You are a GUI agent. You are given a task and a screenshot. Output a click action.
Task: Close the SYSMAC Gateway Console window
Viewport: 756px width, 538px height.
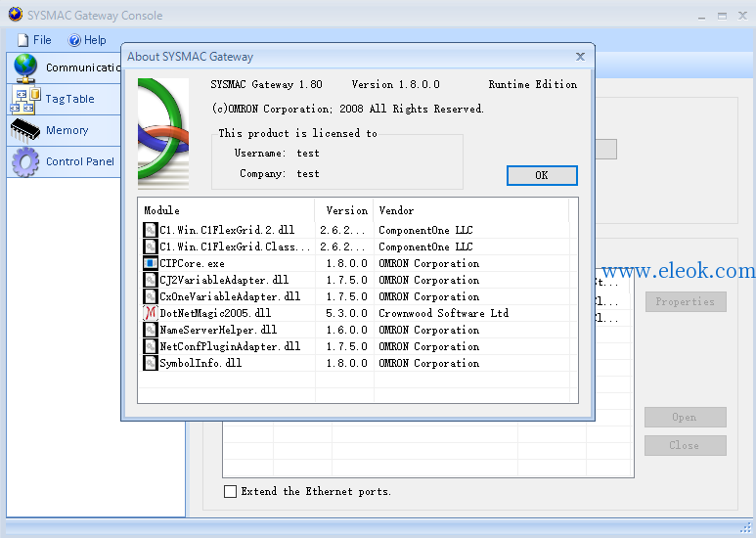742,16
